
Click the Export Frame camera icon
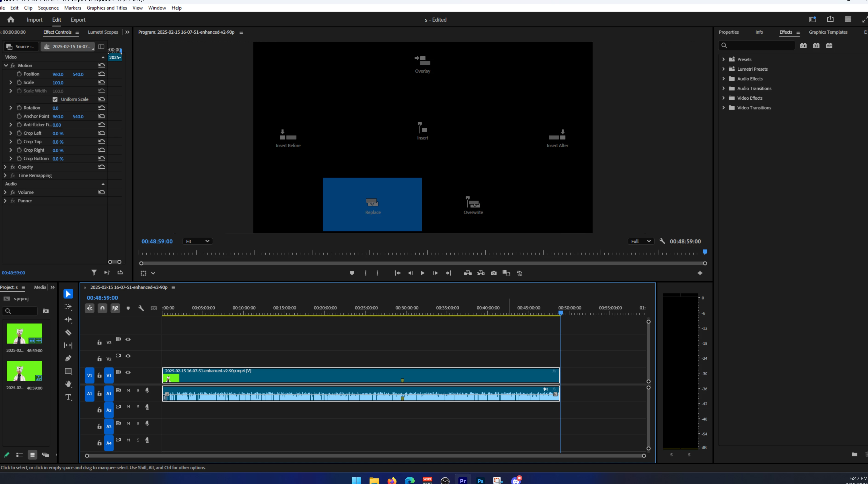(494, 273)
